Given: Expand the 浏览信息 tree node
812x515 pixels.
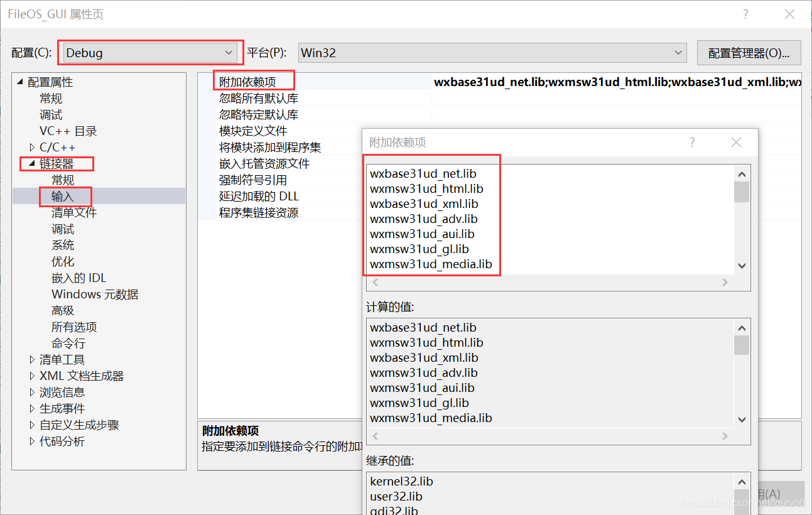Looking at the screenshot, I should pyautogui.click(x=32, y=393).
